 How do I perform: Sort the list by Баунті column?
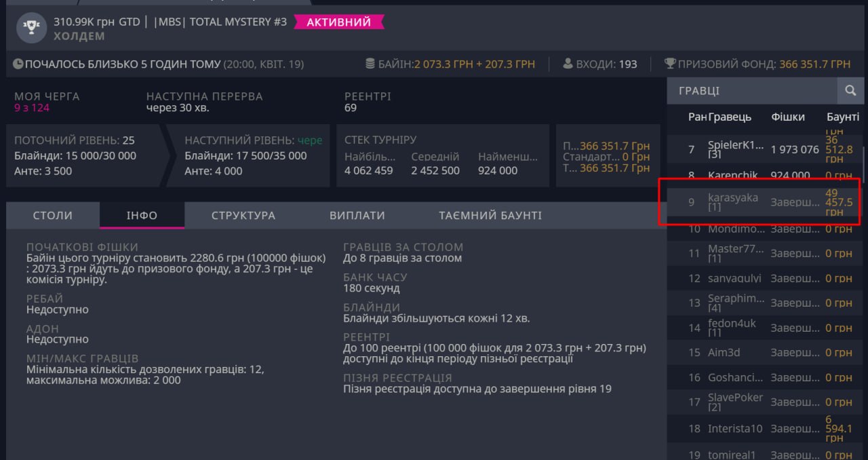tap(843, 117)
